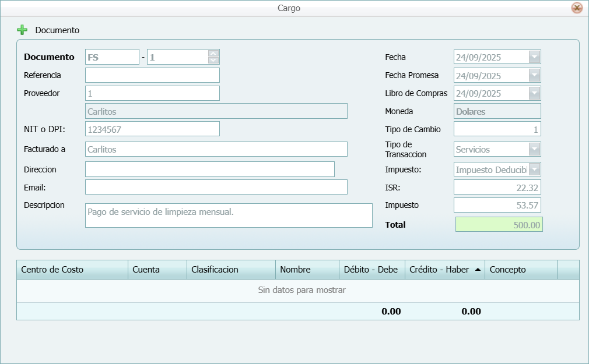This screenshot has height=364, width=589.
Task: Increment the document number spinner up
Action: 213,54
